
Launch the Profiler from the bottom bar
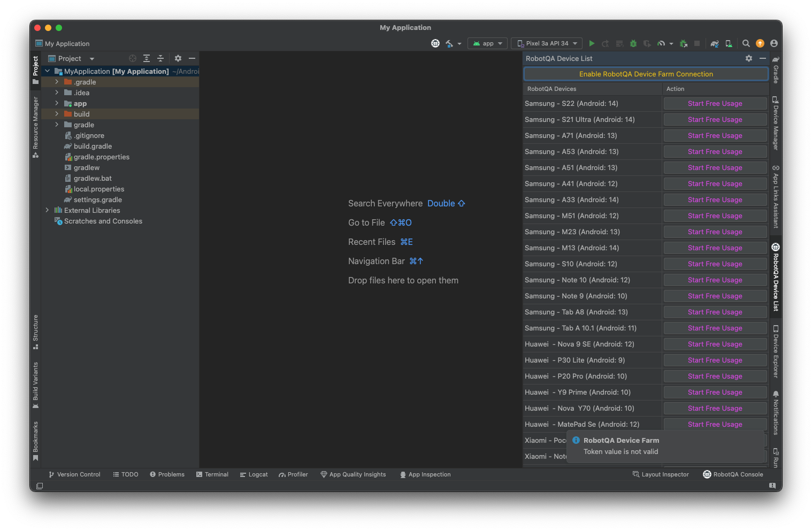click(x=293, y=474)
